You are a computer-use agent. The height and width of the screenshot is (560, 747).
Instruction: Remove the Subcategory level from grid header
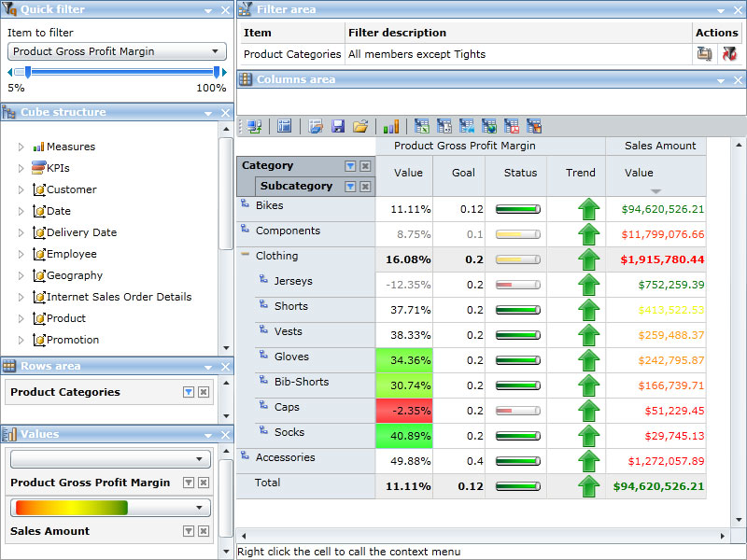[365, 186]
